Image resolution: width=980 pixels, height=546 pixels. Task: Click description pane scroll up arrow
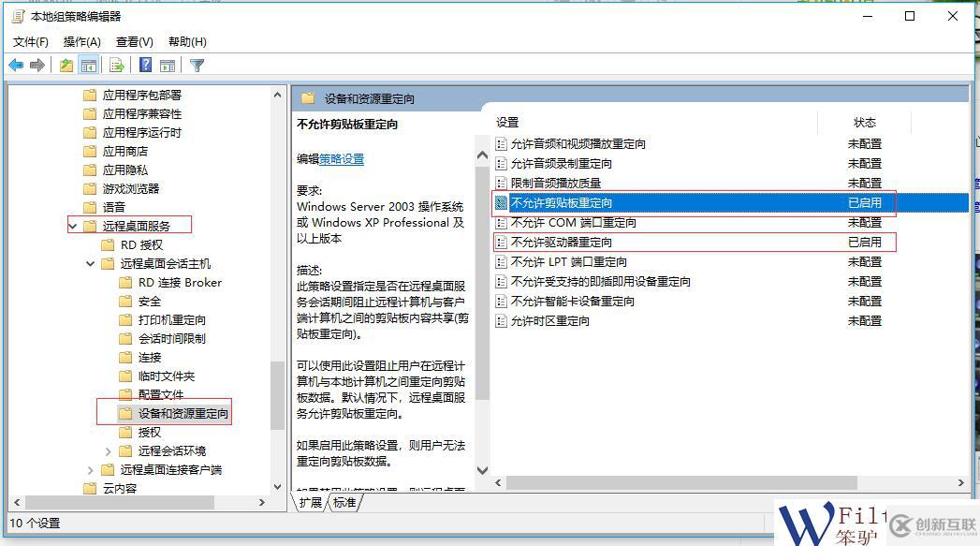click(482, 155)
